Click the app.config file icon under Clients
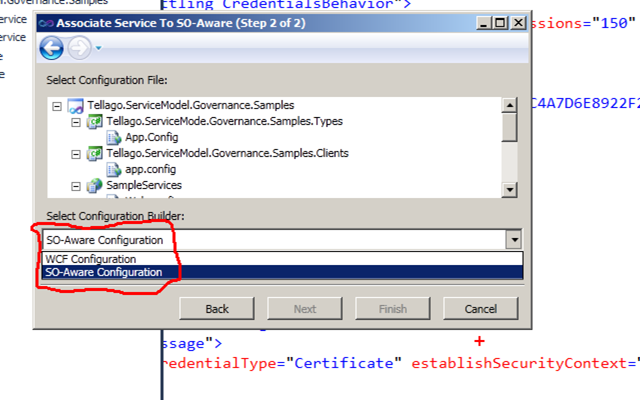The height and width of the screenshot is (400, 640). coord(114,169)
